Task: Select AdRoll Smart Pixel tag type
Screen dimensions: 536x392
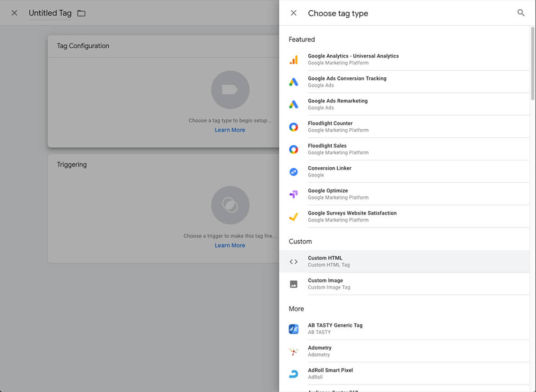Action: (405, 374)
